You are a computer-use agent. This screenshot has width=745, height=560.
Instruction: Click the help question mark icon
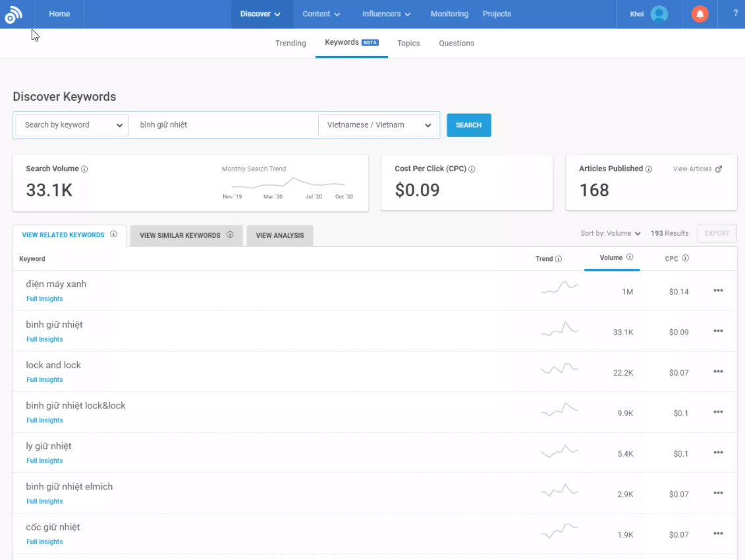pyautogui.click(x=735, y=13)
